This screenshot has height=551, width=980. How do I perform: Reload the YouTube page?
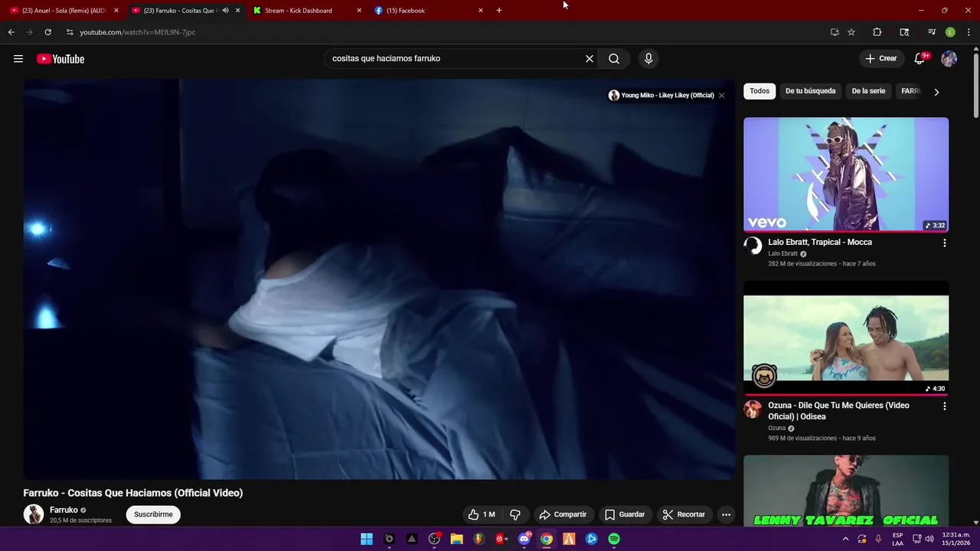[x=47, y=32]
